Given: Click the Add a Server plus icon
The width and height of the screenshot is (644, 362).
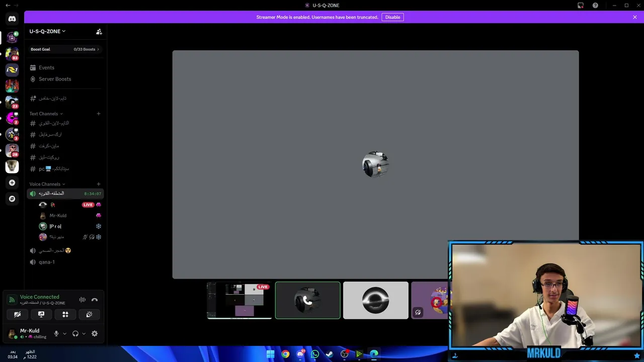Looking at the screenshot, I should [x=12, y=183].
